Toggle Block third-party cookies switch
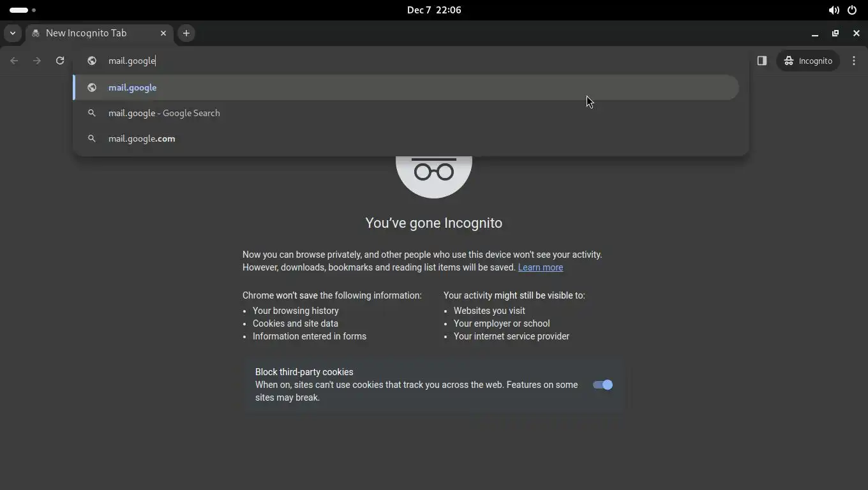 click(x=602, y=385)
